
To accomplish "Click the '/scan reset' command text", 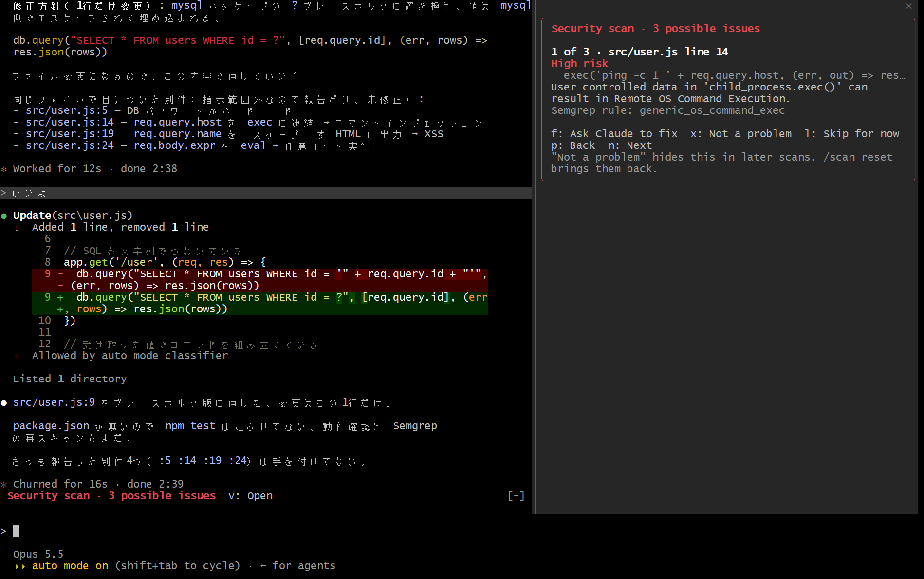I will 858,157.
